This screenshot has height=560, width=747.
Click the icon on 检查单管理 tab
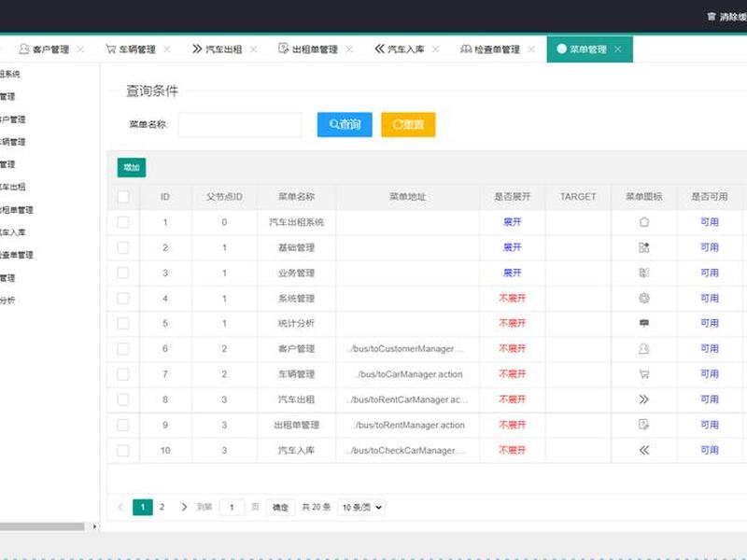click(465, 49)
